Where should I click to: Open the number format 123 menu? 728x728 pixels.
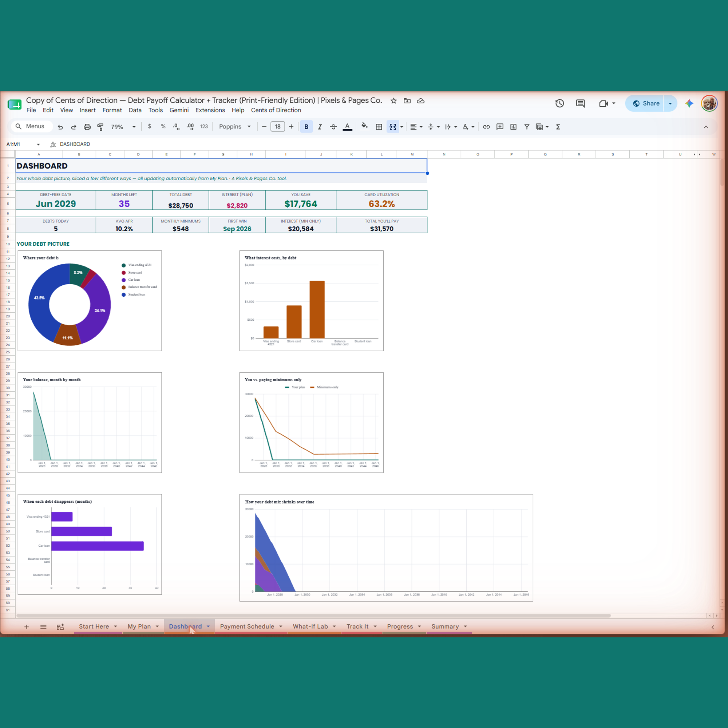click(x=204, y=127)
